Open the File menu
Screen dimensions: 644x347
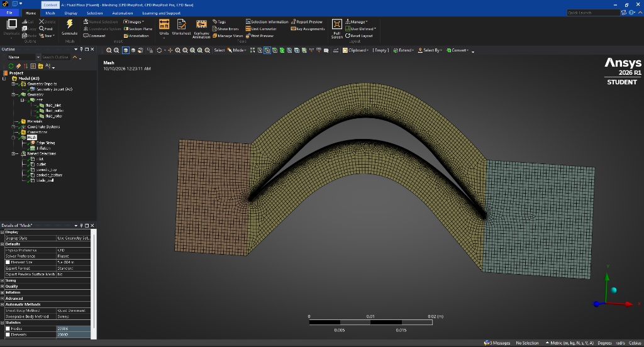coord(9,13)
